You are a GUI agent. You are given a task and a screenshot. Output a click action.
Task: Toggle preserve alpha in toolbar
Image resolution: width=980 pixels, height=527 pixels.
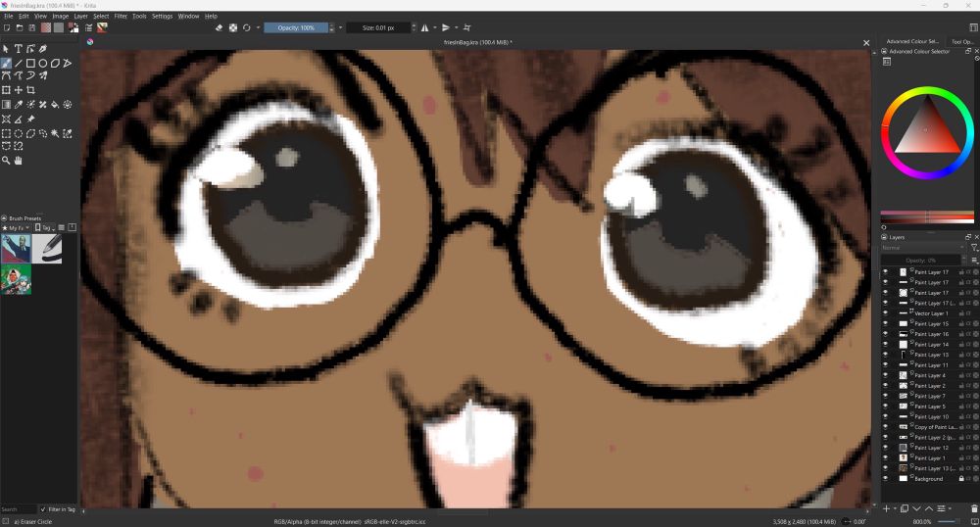233,27
